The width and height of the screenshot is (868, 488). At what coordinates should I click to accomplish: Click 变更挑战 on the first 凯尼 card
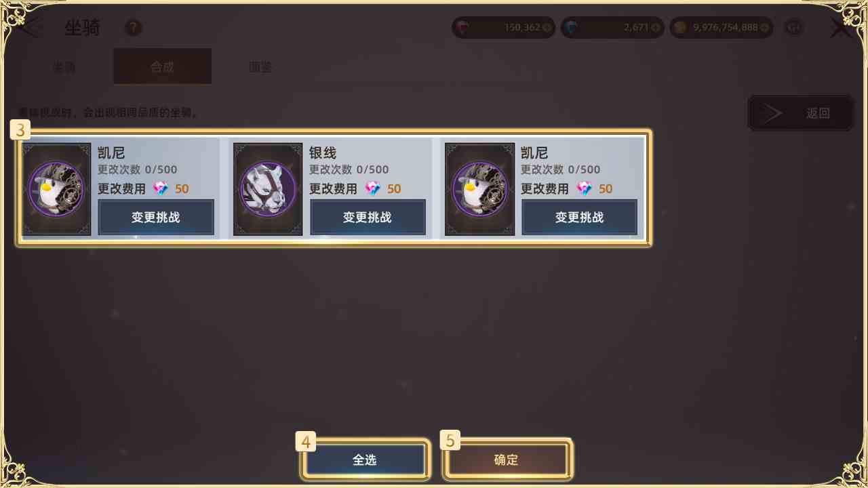pyautogui.click(x=156, y=217)
